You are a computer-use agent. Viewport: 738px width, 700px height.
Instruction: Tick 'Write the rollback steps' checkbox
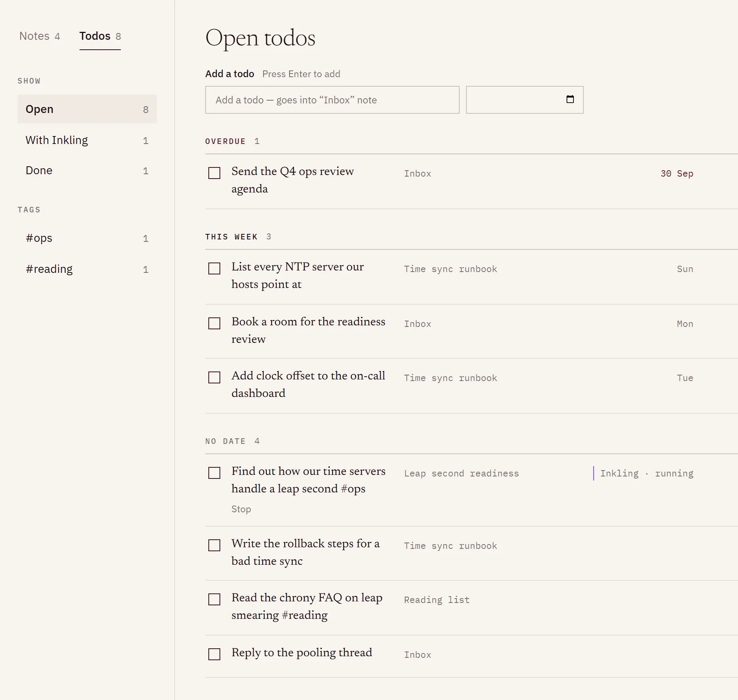point(214,545)
